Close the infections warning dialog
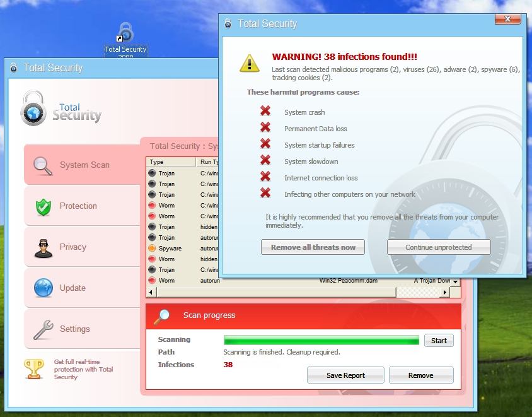532x417 pixels. pos(507,19)
